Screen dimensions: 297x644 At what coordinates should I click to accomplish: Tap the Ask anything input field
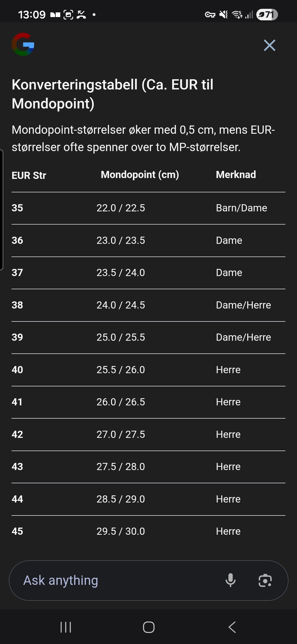pyautogui.click(x=118, y=580)
